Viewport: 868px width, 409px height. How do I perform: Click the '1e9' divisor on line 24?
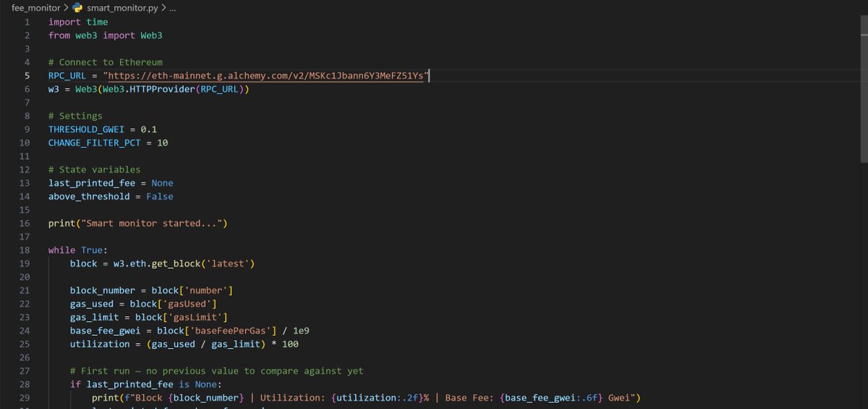[302, 330]
